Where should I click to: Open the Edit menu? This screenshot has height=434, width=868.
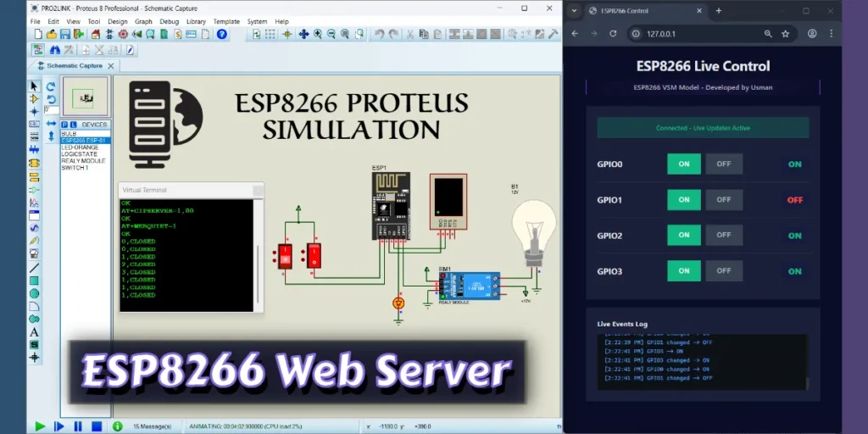tap(53, 21)
